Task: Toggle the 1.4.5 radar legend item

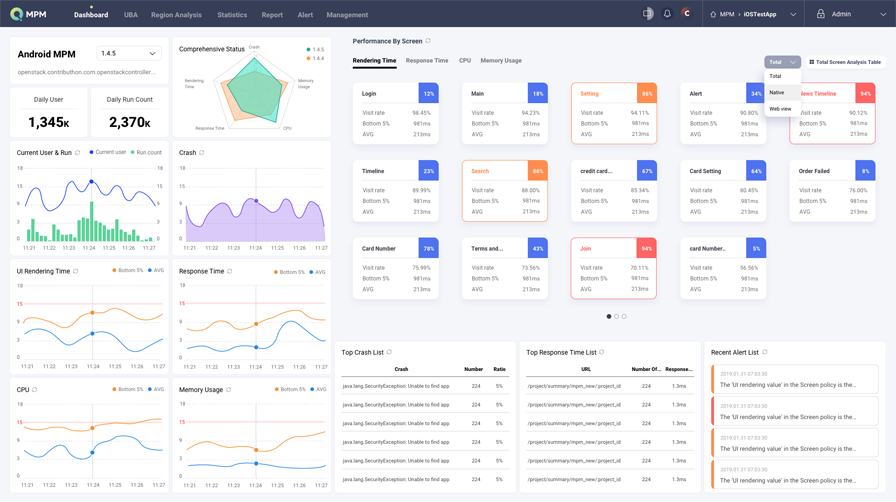Action: tap(315, 50)
